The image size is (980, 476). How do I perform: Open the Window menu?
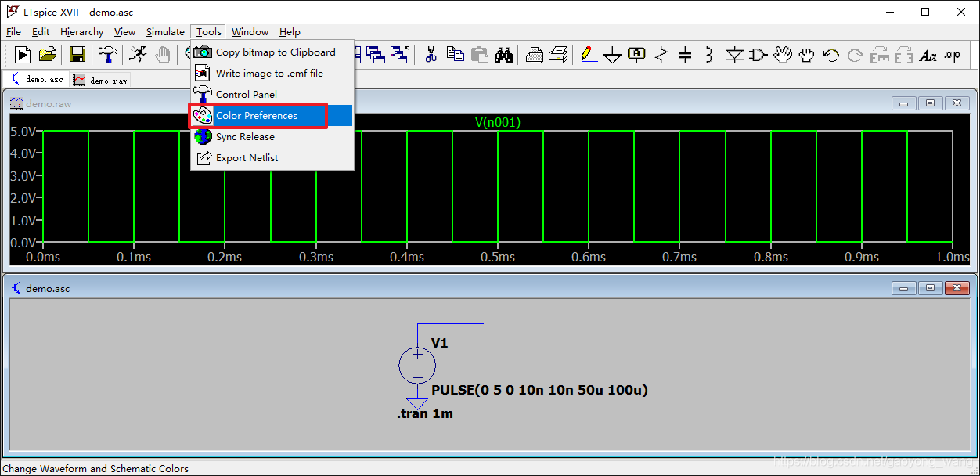point(250,32)
